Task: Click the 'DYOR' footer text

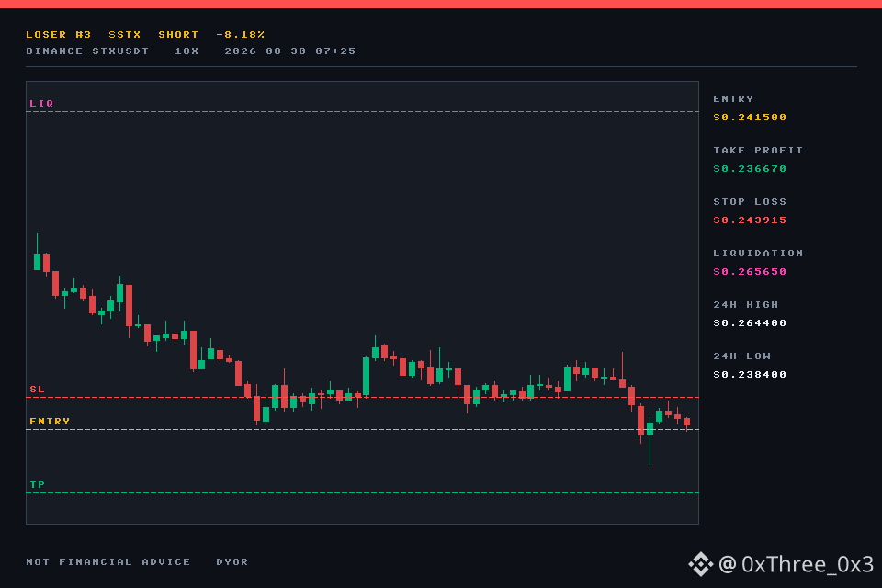Action: (232, 562)
